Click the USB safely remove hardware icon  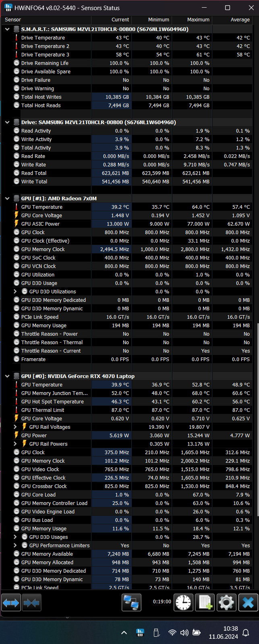[x=156, y=633]
